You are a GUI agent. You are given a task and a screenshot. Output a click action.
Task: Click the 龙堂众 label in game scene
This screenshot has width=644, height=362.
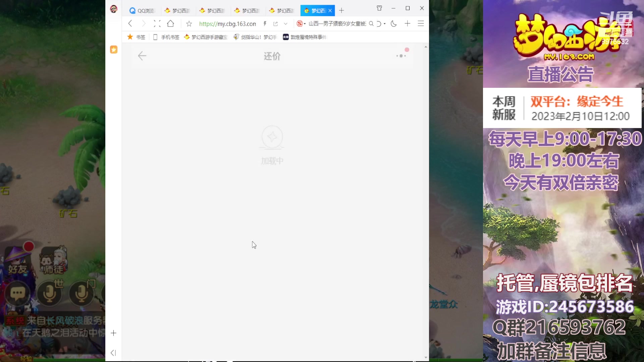click(x=444, y=304)
